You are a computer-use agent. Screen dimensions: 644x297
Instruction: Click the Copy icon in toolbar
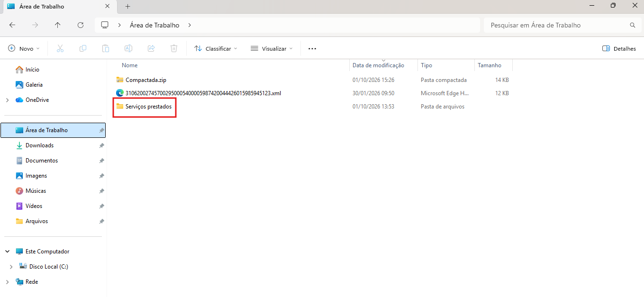click(83, 48)
